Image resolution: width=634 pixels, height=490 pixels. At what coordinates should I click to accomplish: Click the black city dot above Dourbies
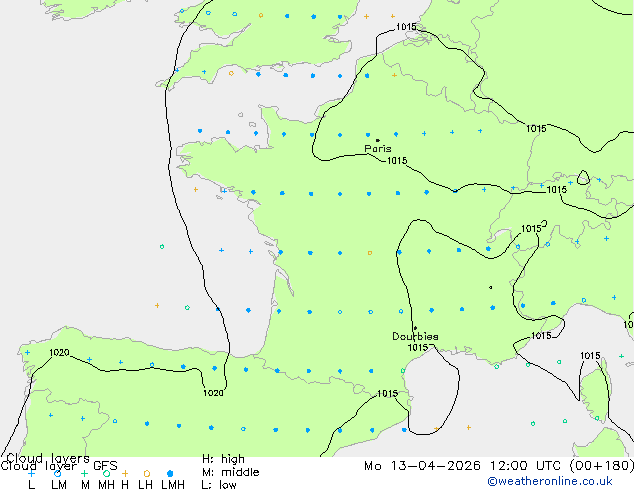[x=415, y=328]
